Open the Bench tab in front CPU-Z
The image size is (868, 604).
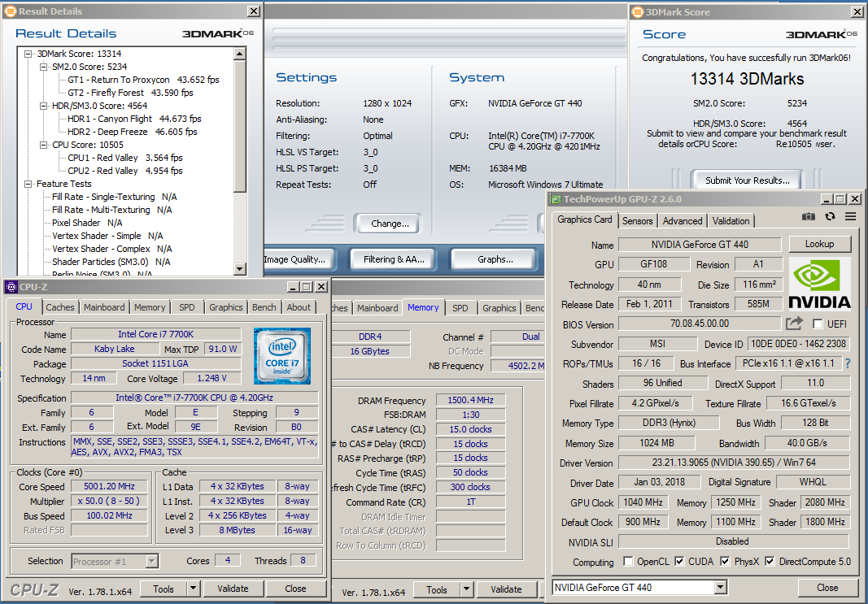pos(264,307)
